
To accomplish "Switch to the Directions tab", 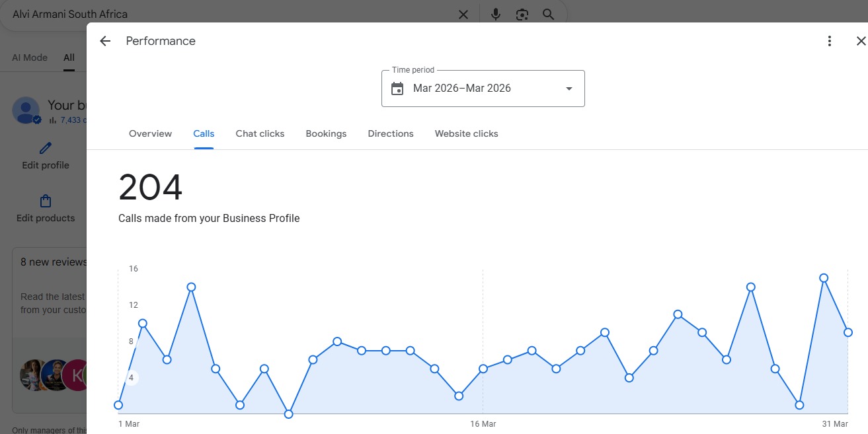I will 391,133.
